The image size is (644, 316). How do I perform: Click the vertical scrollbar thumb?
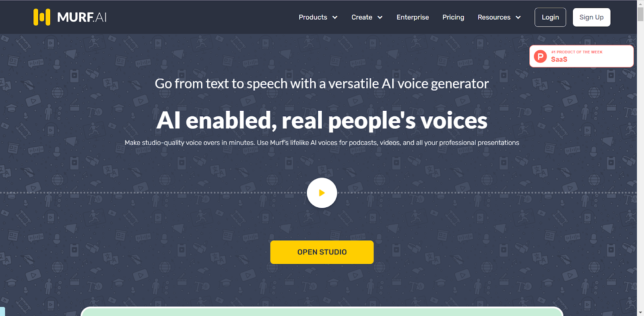(640, 14)
